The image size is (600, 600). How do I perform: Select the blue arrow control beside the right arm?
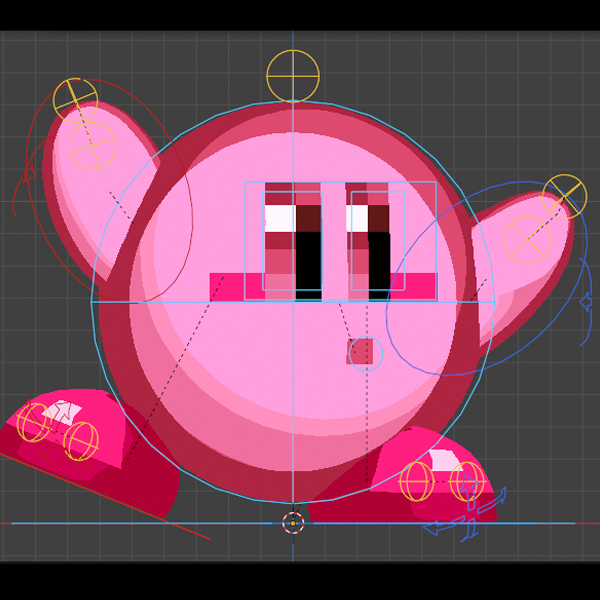tap(585, 302)
